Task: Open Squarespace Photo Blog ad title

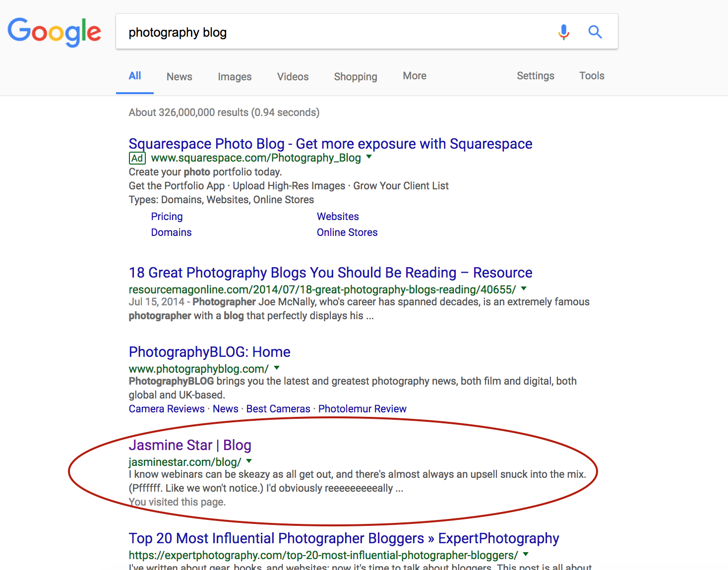Action: coord(330,144)
